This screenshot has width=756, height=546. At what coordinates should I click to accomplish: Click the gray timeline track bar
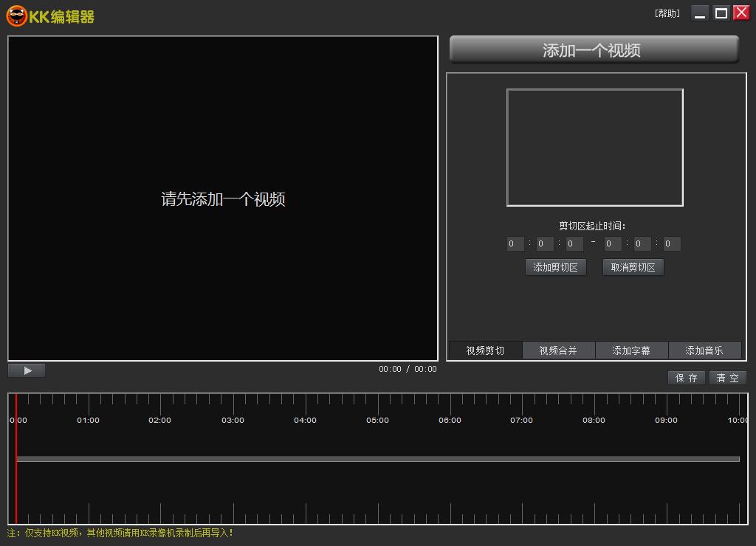tap(378, 459)
